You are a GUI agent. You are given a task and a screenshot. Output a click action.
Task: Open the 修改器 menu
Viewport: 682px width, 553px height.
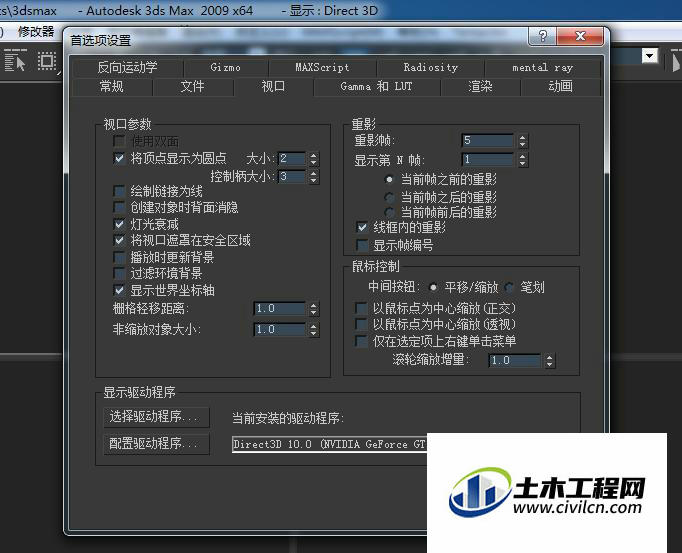coord(36,31)
